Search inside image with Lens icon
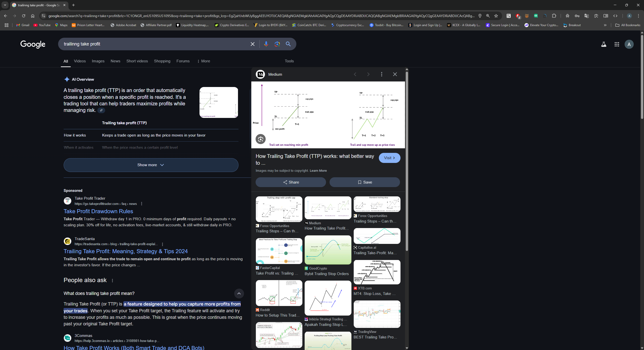644x350 pixels. 261,139
